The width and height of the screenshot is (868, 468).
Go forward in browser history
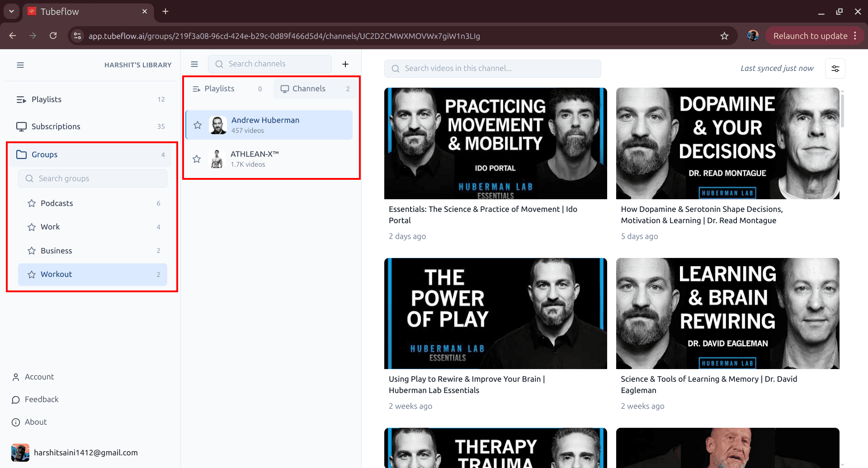coord(33,36)
